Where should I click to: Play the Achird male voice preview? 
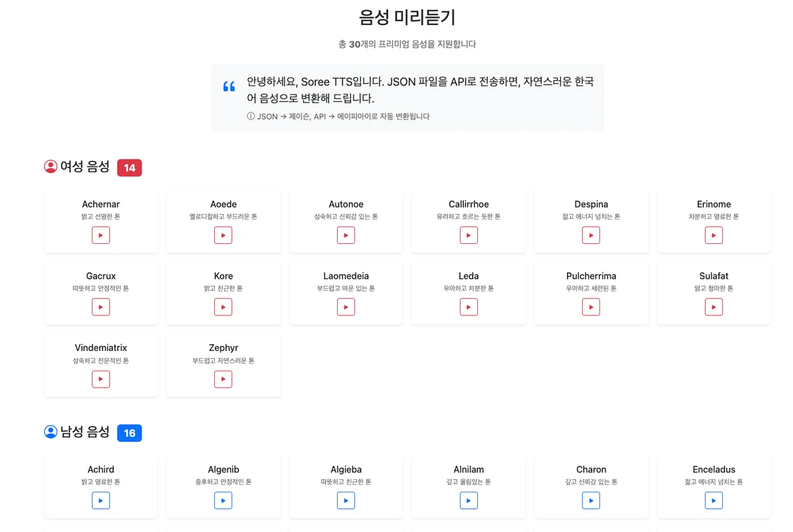(x=100, y=501)
